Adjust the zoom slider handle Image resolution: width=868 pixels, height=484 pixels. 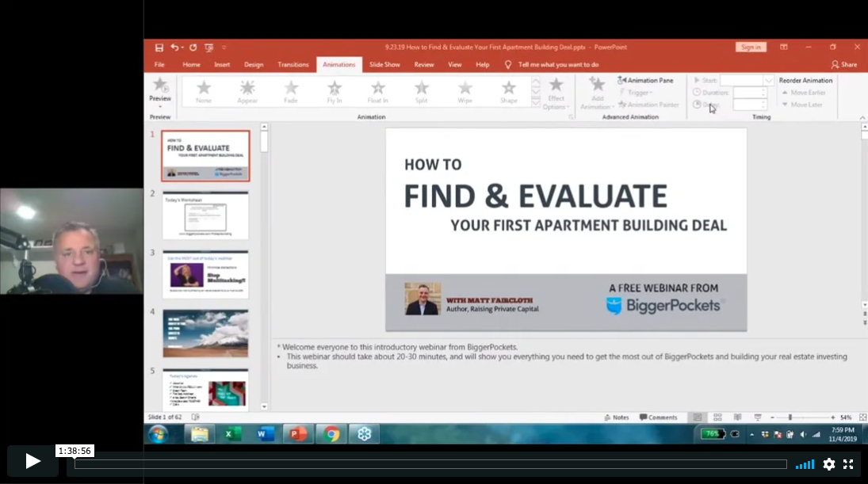click(790, 417)
